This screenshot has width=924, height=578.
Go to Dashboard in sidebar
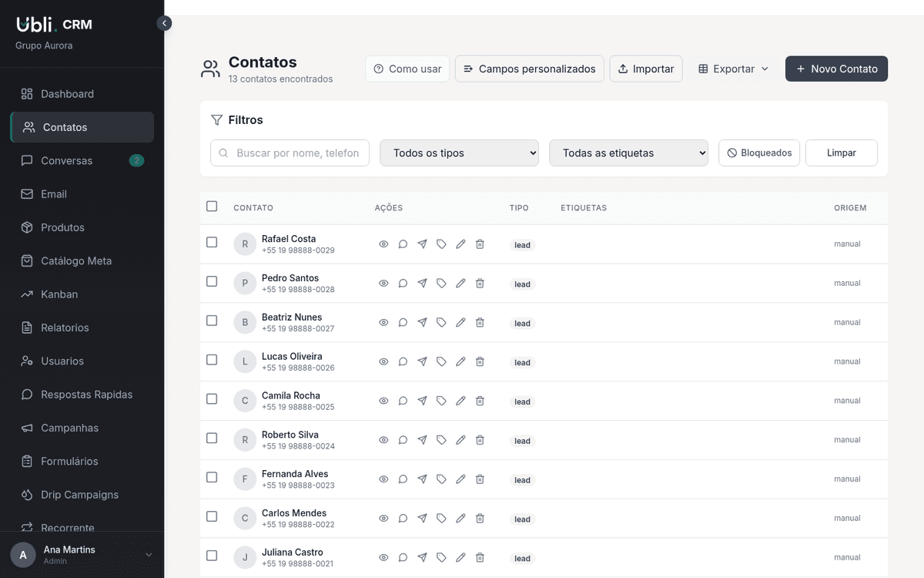[82, 94]
